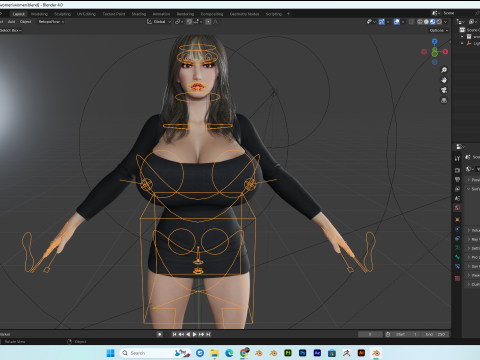Toggle viewport overlays visibility
The image size is (480, 360).
click(x=396, y=22)
